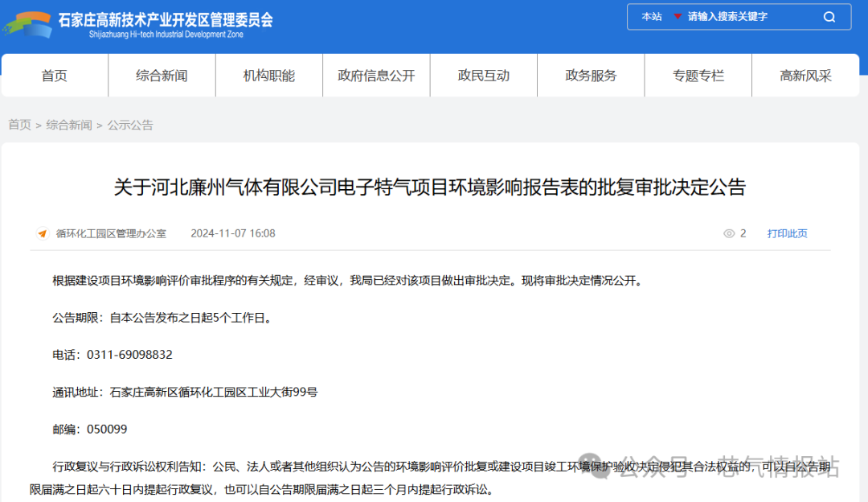The width and height of the screenshot is (868, 502).
Task: Select the 政府信息公开 menu item
Action: (x=376, y=76)
